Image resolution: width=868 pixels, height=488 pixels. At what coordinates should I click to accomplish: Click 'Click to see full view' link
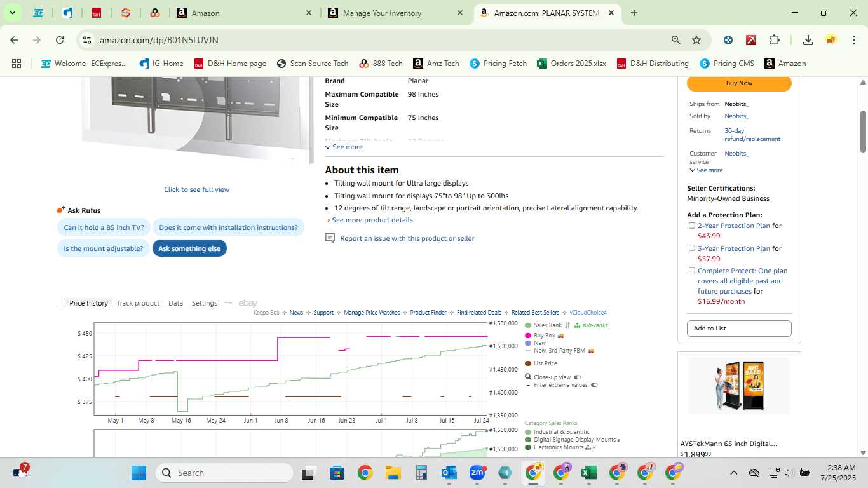pos(197,189)
